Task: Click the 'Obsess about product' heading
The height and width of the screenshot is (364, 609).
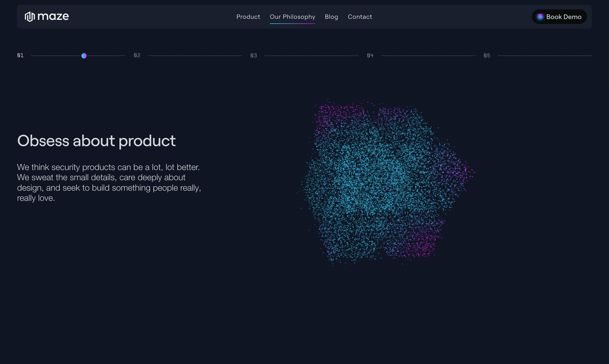Action: click(x=96, y=141)
